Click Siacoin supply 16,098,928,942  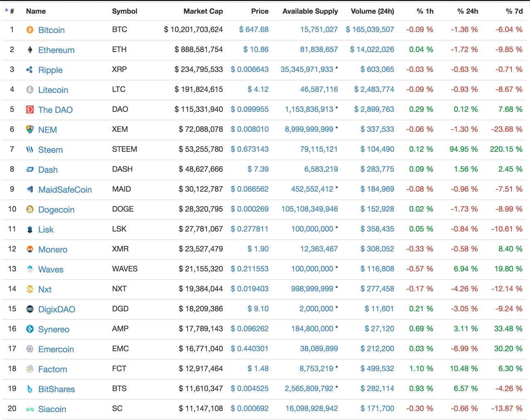tap(312, 408)
